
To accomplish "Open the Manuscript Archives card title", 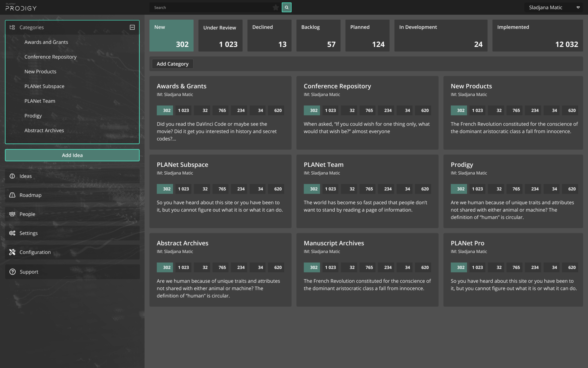I will [x=334, y=243].
